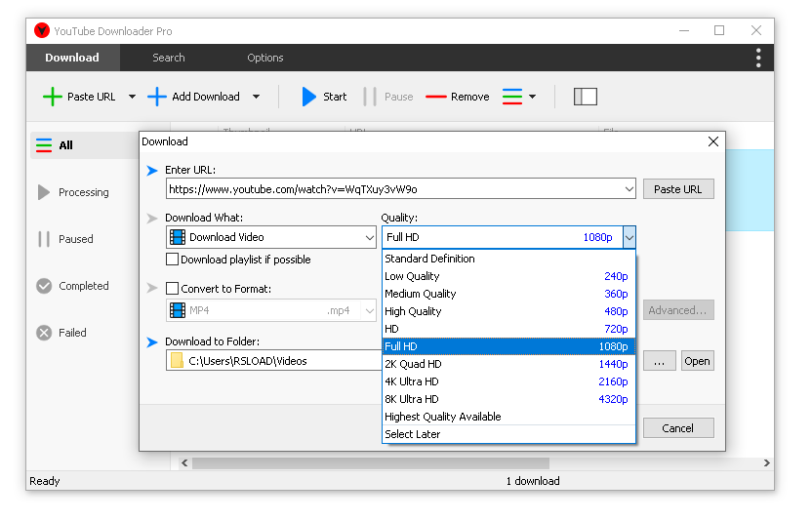This screenshot has height=521, width=812.
Task: Close the Download dialog with X
Action: pyautogui.click(x=713, y=141)
